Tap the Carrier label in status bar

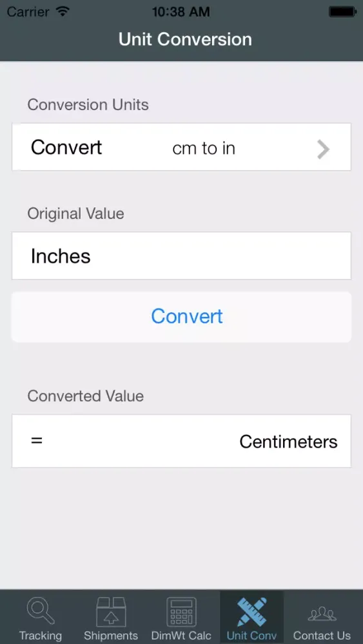[x=29, y=12]
